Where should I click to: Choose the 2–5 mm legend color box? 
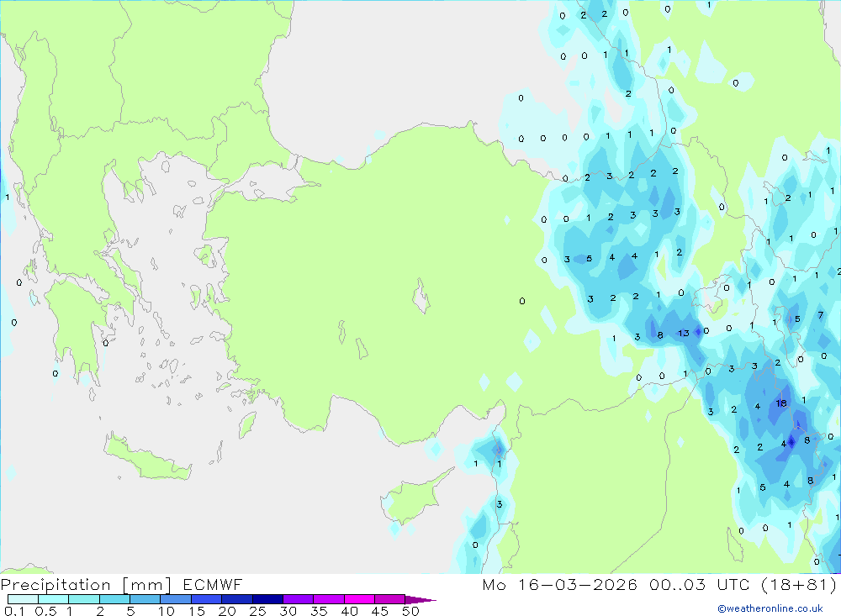114,599
